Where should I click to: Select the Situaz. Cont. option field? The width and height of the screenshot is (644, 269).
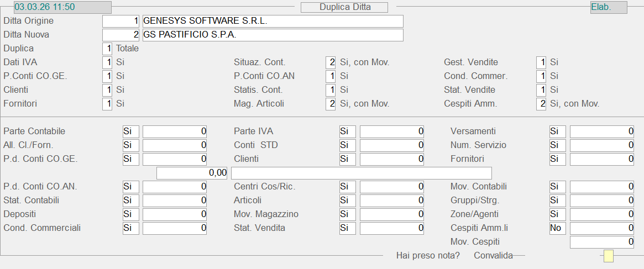click(x=331, y=62)
